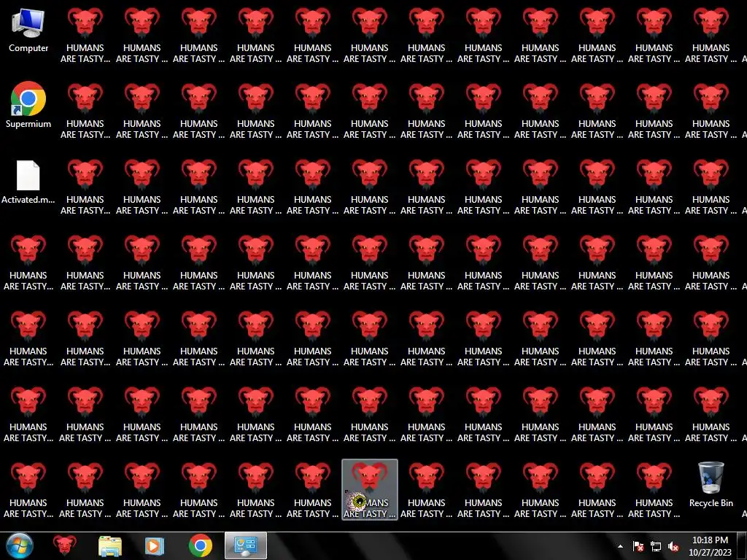Open the Chrome-style browser taskbar icon
Image resolution: width=747 pixels, height=560 pixels.
(x=200, y=545)
